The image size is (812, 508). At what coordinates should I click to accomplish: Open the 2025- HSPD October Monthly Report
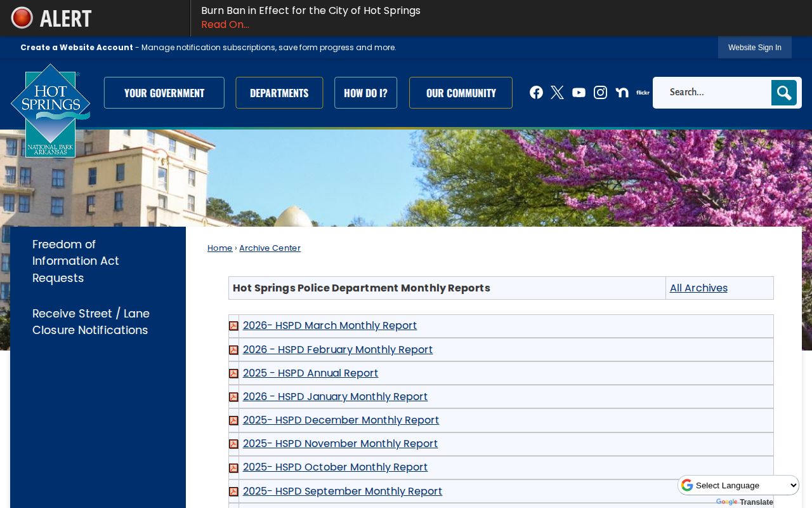click(335, 467)
